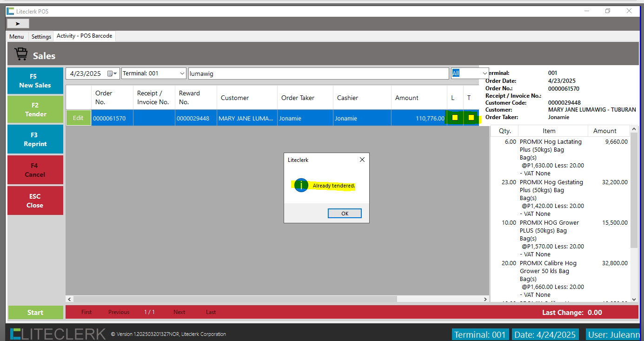Toggle the L column checkbox for order
This screenshot has width=644, height=341.
(x=455, y=118)
